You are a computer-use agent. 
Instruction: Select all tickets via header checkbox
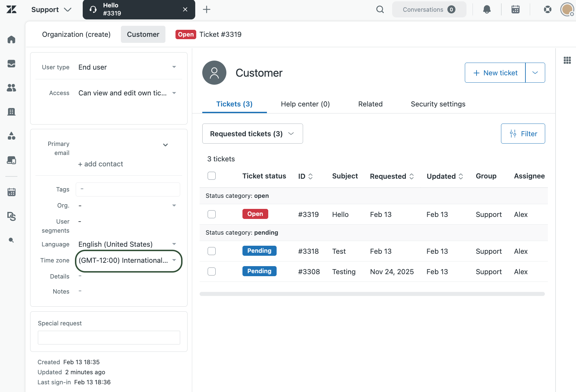[x=212, y=175]
